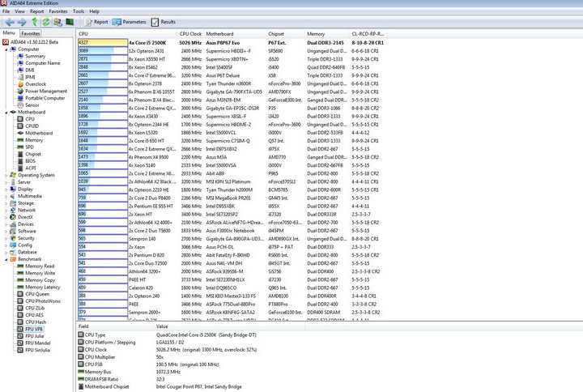Click the CPU Multiplier field row
The height and width of the screenshot is (392, 583).
tap(191, 357)
